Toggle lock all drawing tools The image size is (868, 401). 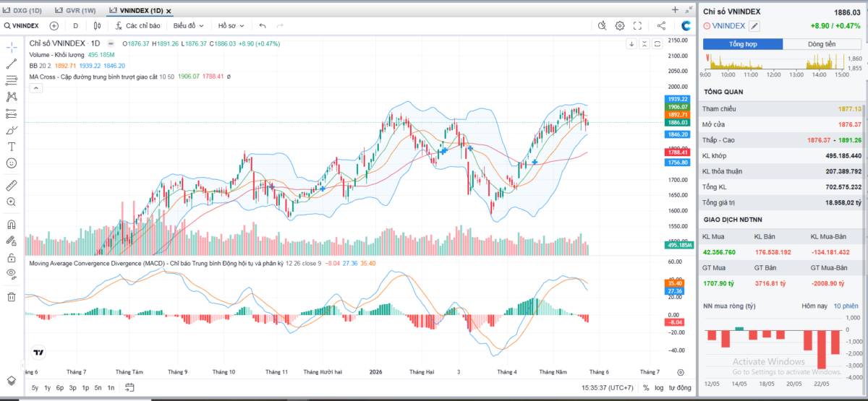[12, 258]
